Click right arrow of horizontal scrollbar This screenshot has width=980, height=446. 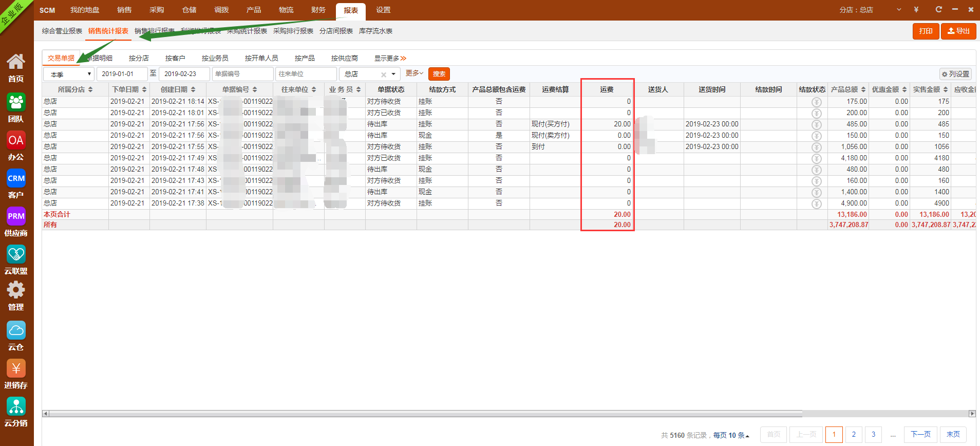click(x=972, y=414)
